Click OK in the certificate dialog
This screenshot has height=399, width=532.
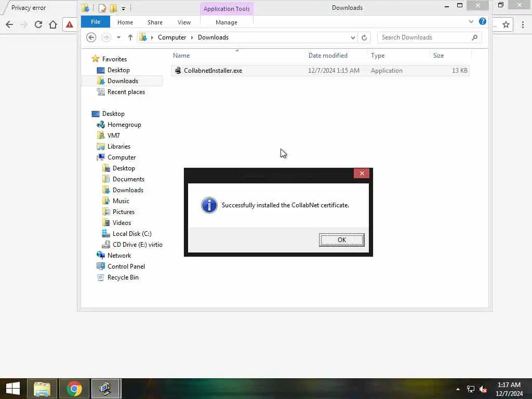[342, 240]
